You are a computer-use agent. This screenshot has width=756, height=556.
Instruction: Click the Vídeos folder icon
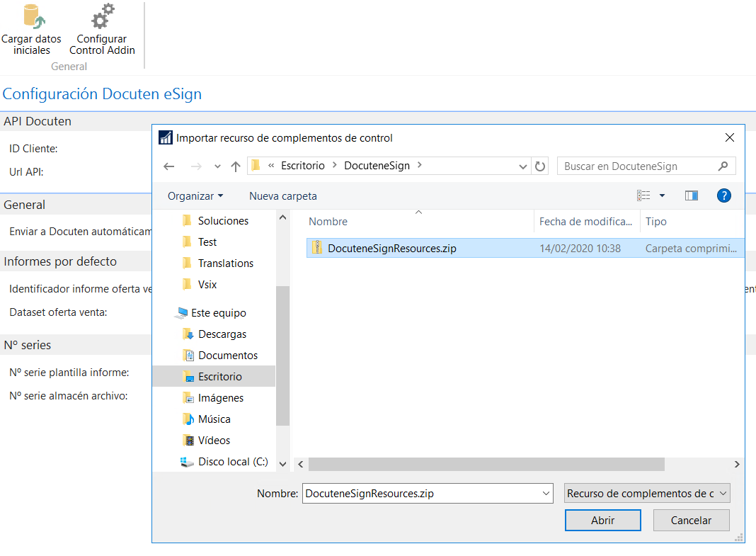(188, 441)
